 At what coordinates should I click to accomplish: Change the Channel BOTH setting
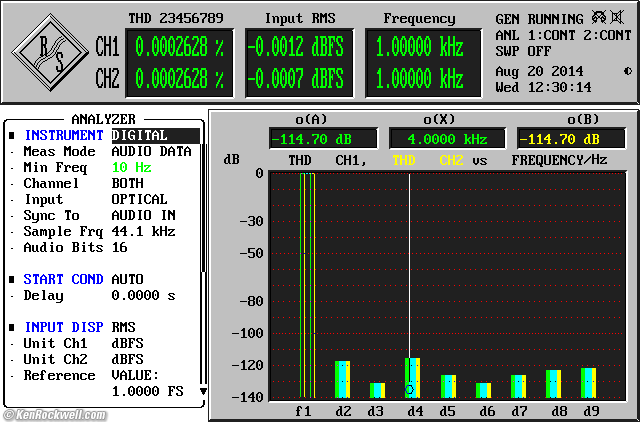tap(128, 183)
